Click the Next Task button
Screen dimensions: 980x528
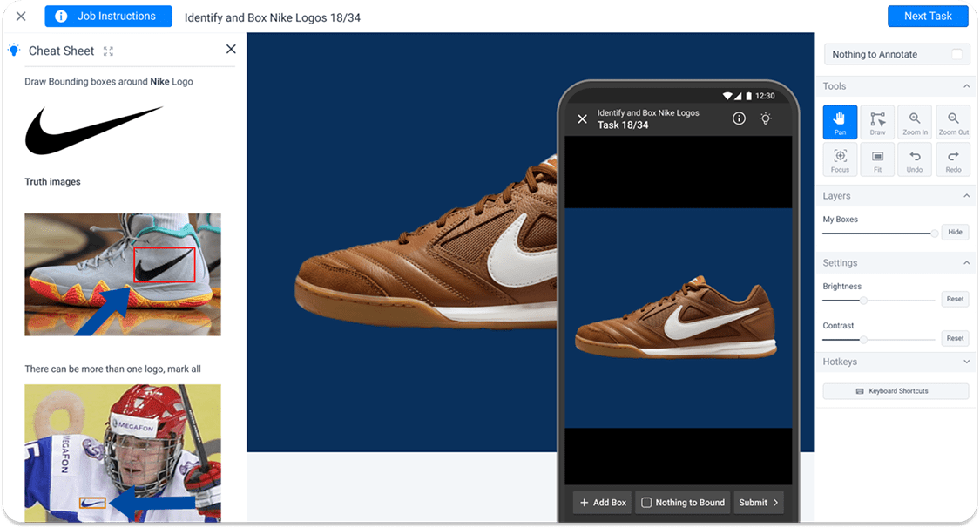click(x=928, y=16)
